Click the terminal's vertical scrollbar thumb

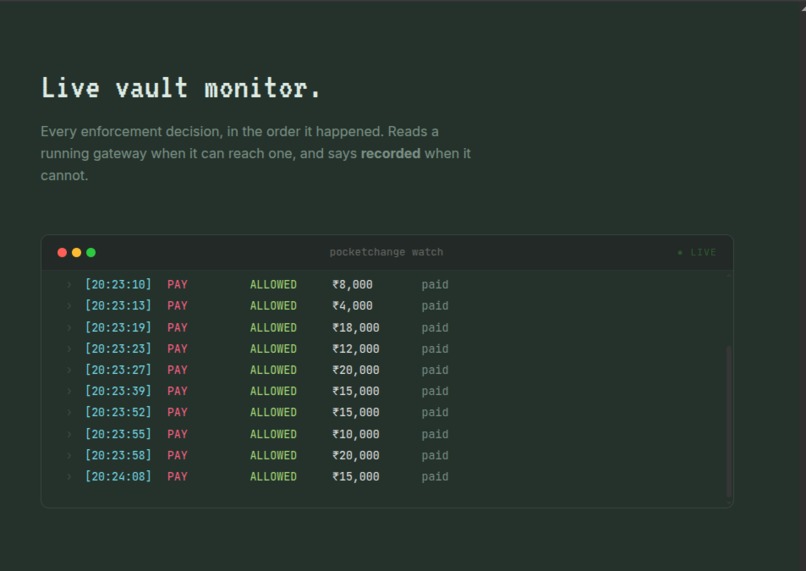pos(728,422)
